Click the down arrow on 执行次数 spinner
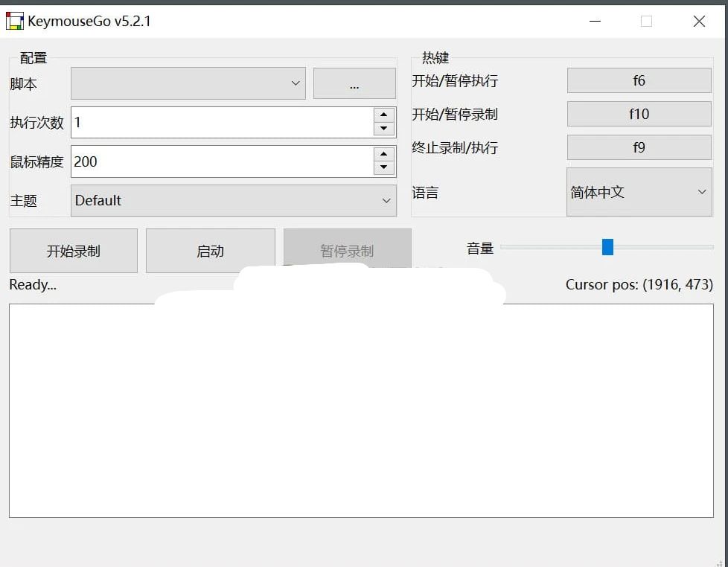This screenshot has height=567, width=728. [385, 129]
